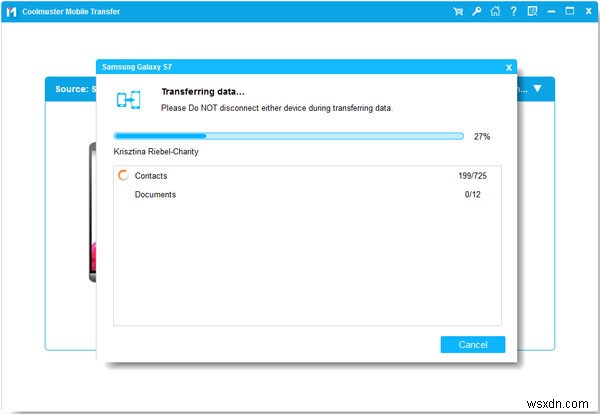Click the Samsung Galaxy S7 dialog title
This screenshot has width=600, height=414.
click(x=137, y=67)
